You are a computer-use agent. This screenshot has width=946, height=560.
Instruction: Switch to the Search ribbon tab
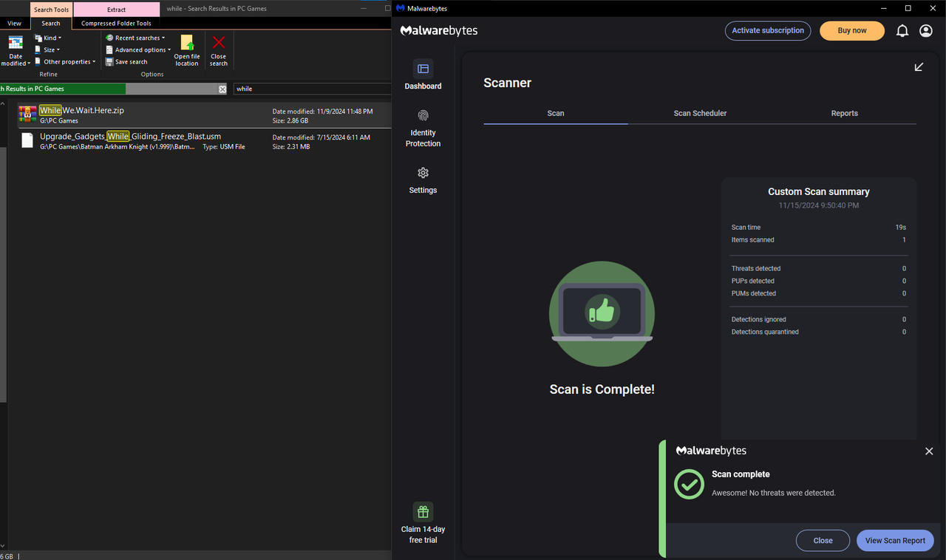[x=51, y=24]
